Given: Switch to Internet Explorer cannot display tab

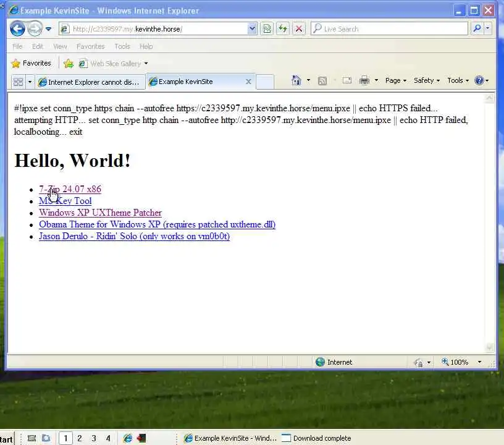Looking at the screenshot, I should pos(90,82).
